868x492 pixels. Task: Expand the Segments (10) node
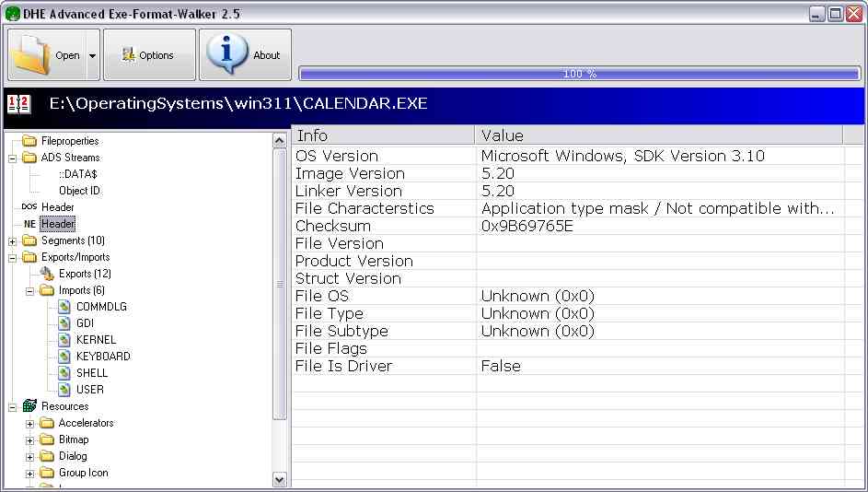13,240
